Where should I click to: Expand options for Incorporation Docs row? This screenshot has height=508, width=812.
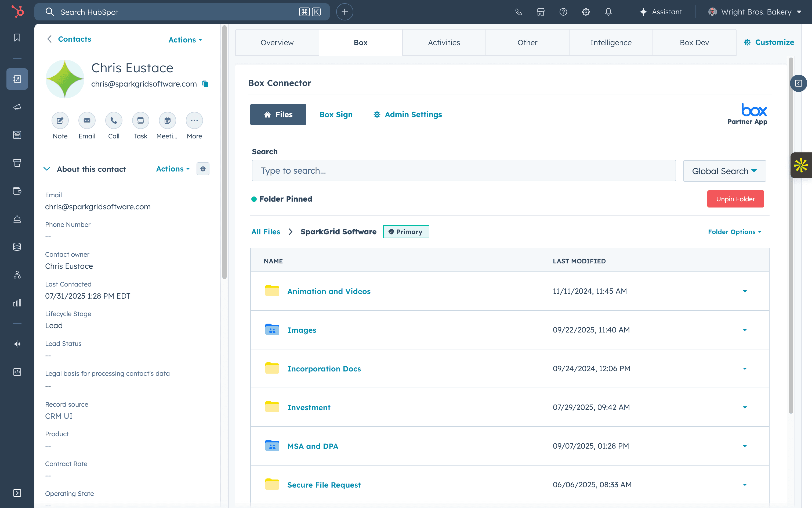pyautogui.click(x=745, y=369)
